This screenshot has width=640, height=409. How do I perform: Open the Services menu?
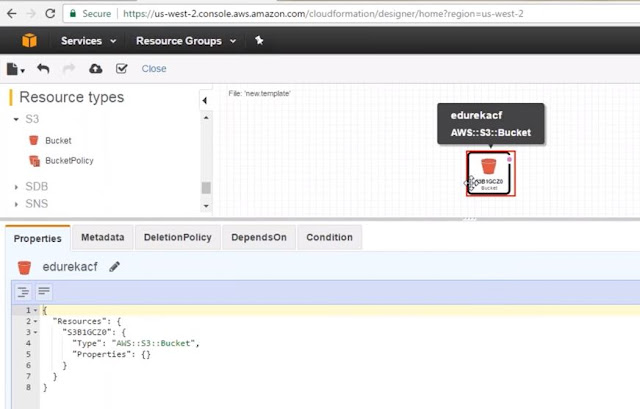click(x=89, y=41)
